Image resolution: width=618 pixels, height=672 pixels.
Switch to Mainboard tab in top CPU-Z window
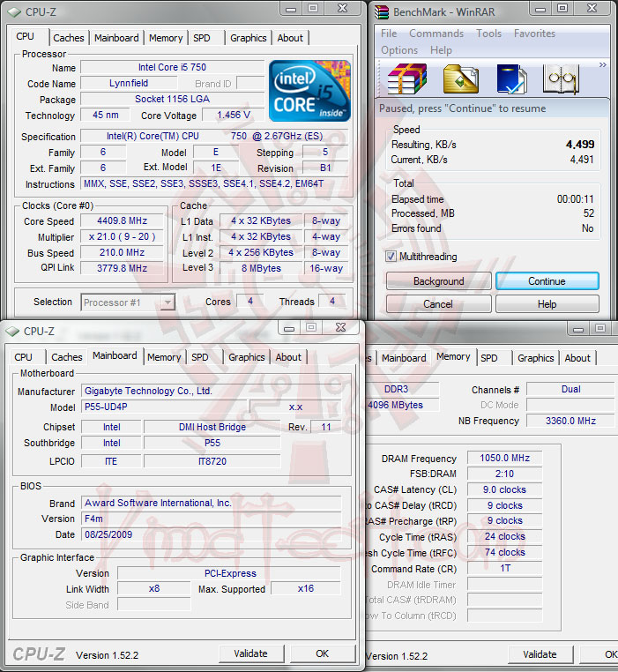pos(116,38)
